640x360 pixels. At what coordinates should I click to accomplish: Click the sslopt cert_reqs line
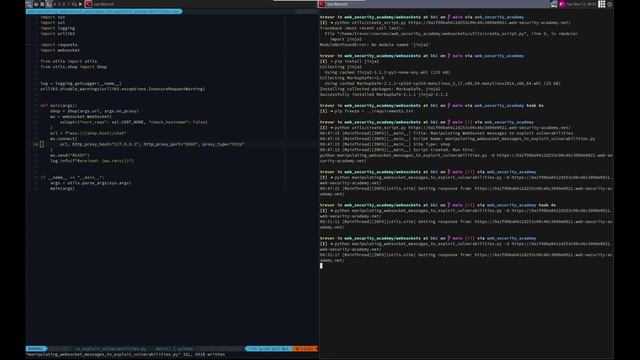coord(133,122)
